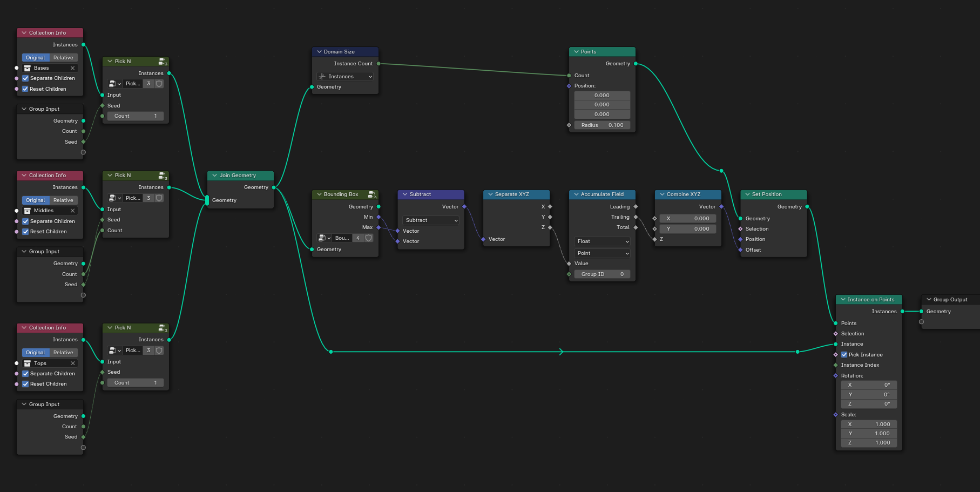Collapse the Domain Size node

[x=319, y=52]
